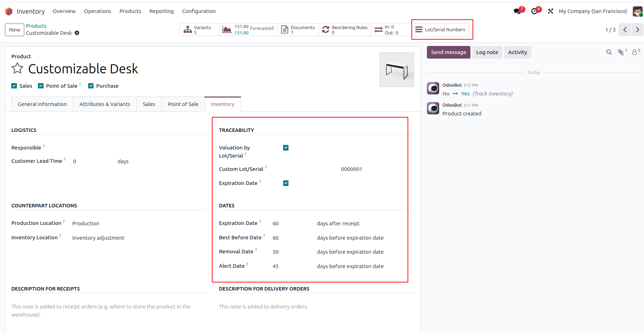Edit Alert Date days field 45
This screenshot has width=644, height=333.
293,266
